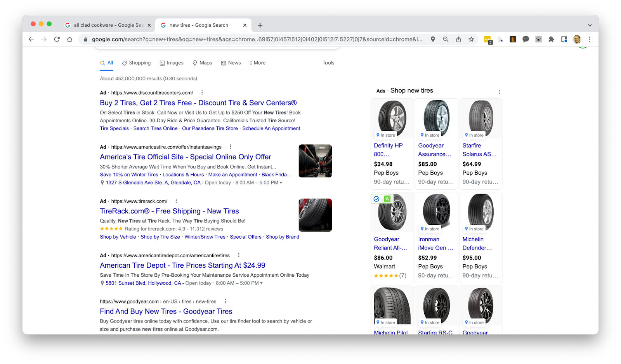
Task: Open the 'Shop new tires' ads options menu
Action: pos(499,92)
